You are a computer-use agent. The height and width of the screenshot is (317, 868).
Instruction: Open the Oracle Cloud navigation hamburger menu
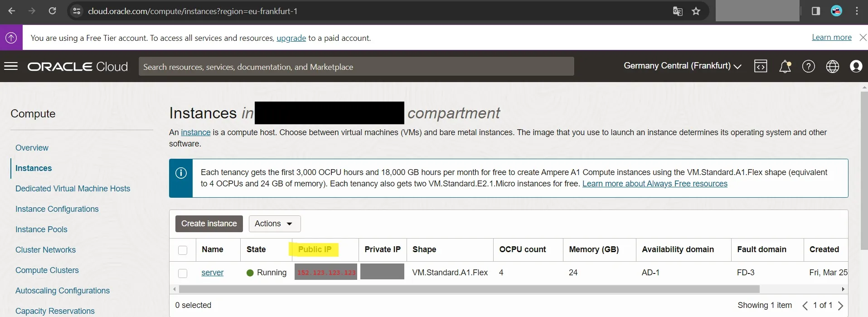(x=11, y=66)
